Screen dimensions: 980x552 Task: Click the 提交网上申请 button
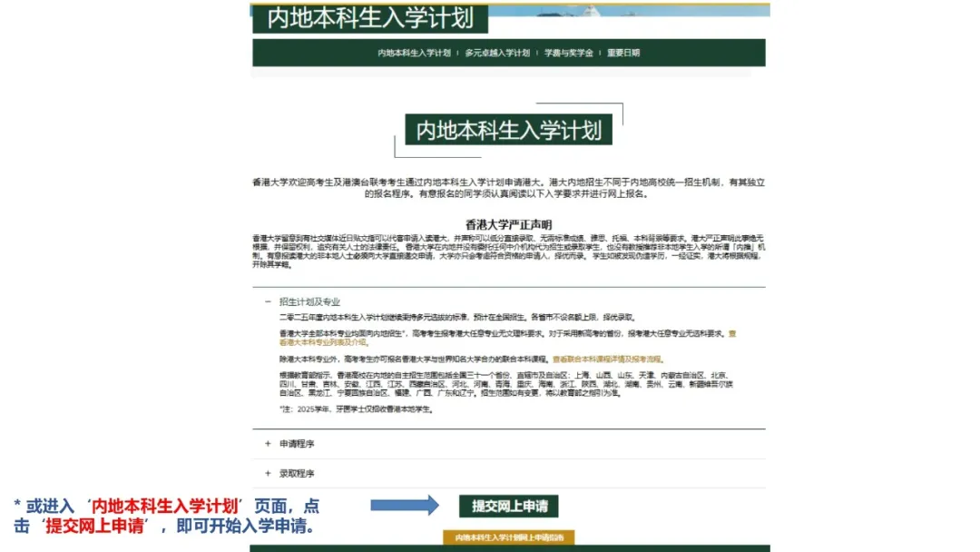509,507
